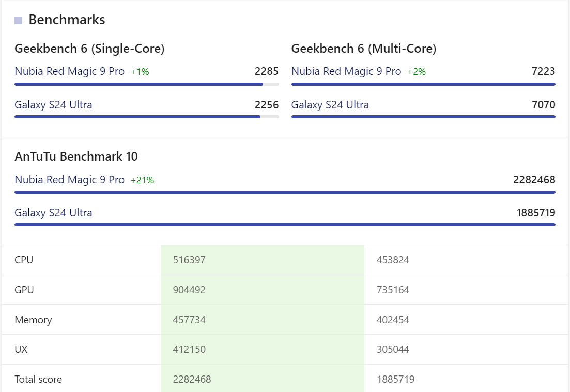Click the Galaxy S24 Ultra multi-core progress bar
Screen dimensions: 570x392
click(x=424, y=117)
